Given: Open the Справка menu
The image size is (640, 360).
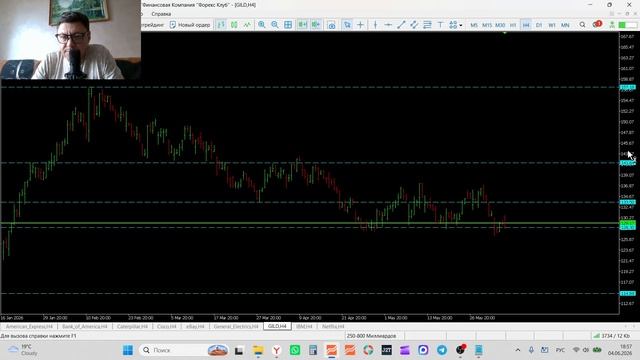Looking at the screenshot, I should click(x=161, y=14).
